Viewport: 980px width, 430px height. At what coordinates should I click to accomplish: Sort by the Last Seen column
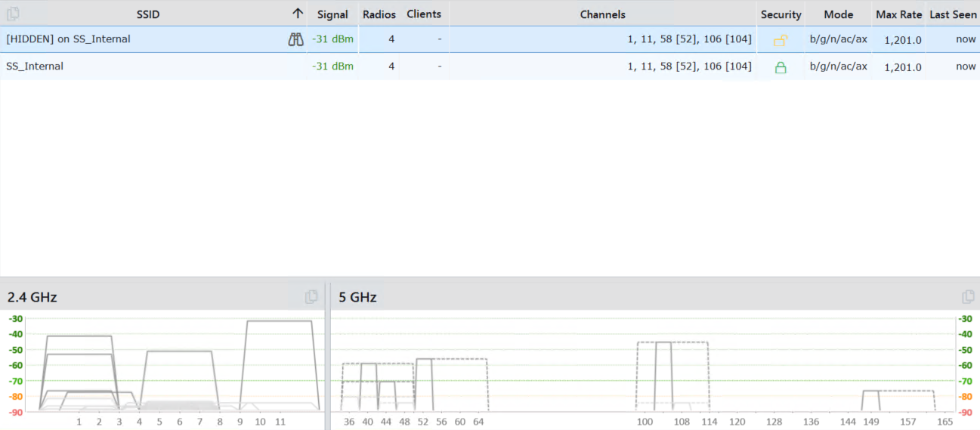[x=952, y=14]
